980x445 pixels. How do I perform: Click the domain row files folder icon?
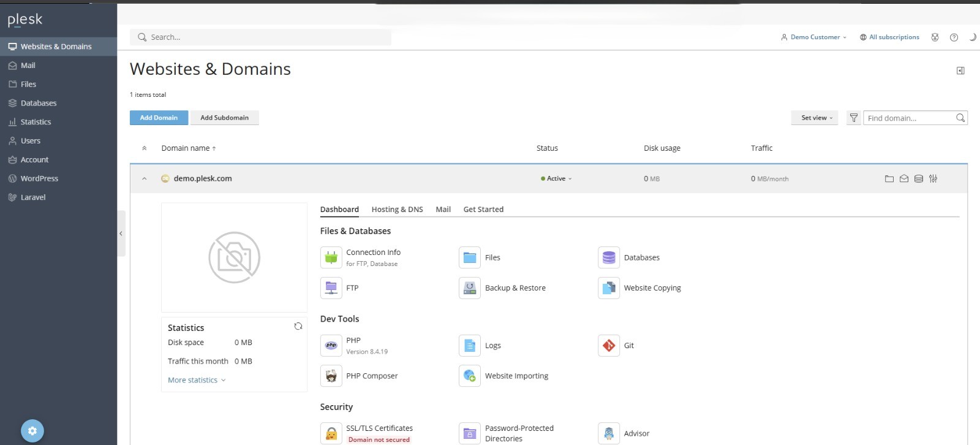(889, 179)
